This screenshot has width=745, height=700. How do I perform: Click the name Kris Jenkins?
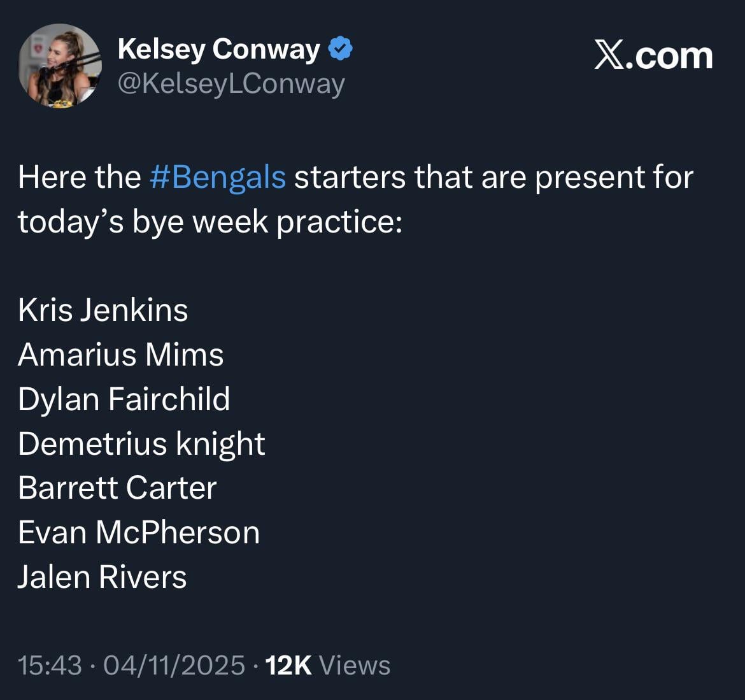[x=103, y=310]
